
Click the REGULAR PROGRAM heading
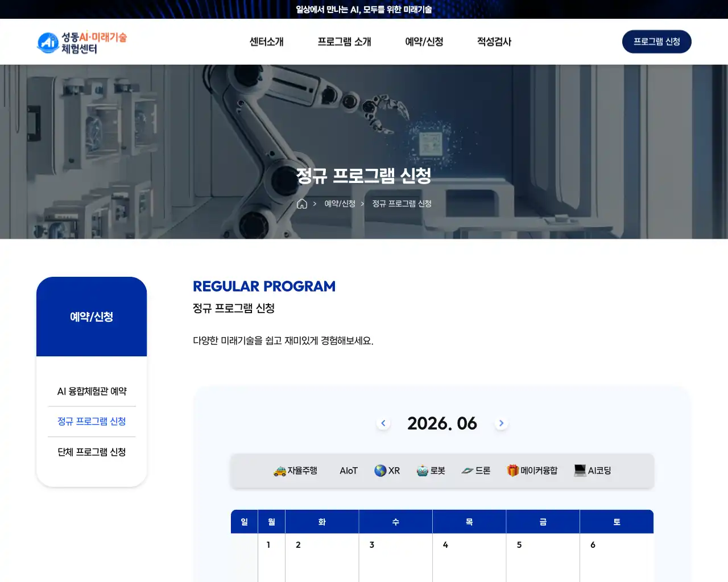pos(264,286)
